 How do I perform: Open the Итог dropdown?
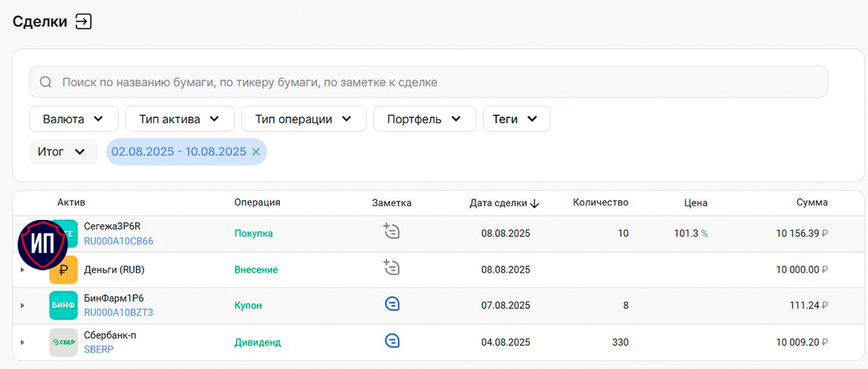point(63,152)
